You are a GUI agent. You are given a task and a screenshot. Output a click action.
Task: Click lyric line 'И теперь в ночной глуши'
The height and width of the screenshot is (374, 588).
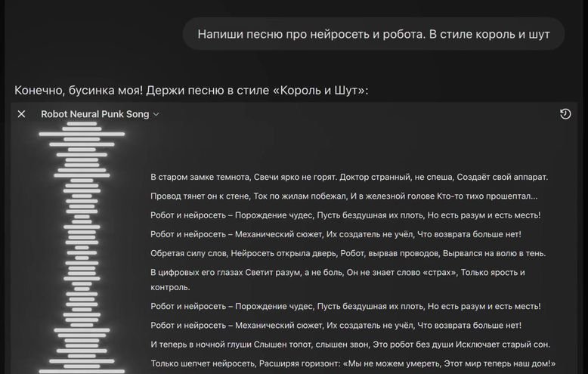pyautogui.click(x=350, y=345)
